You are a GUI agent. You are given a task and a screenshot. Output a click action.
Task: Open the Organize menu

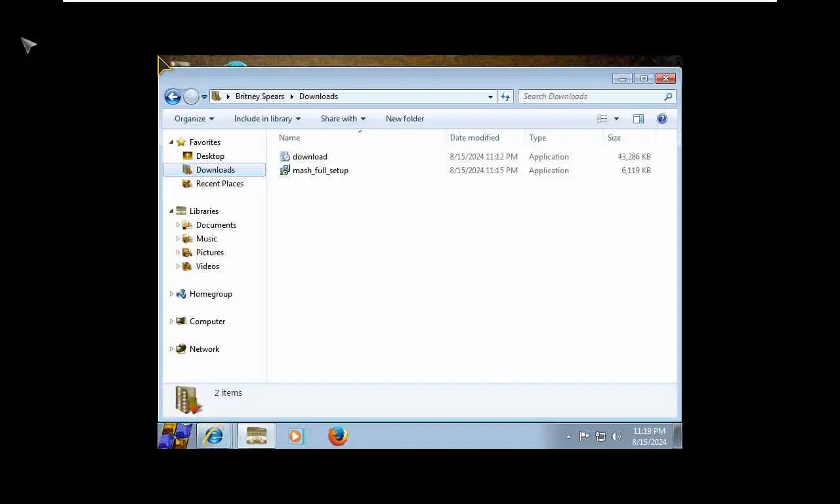click(194, 119)
